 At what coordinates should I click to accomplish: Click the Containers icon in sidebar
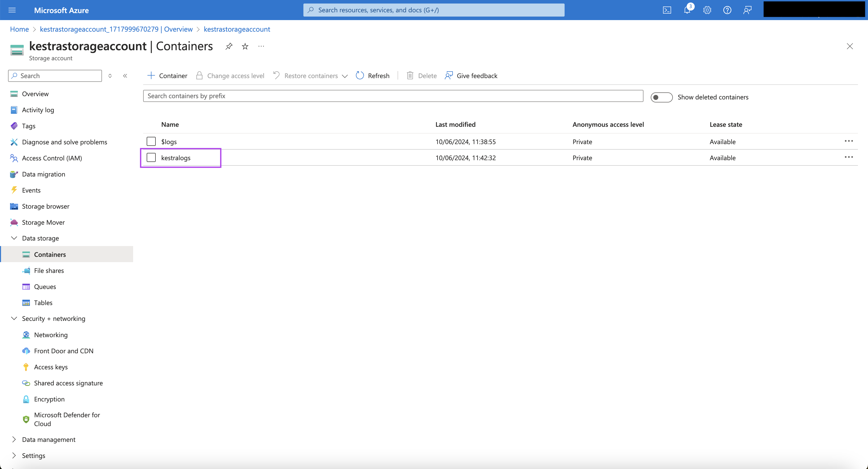point(26,254)
